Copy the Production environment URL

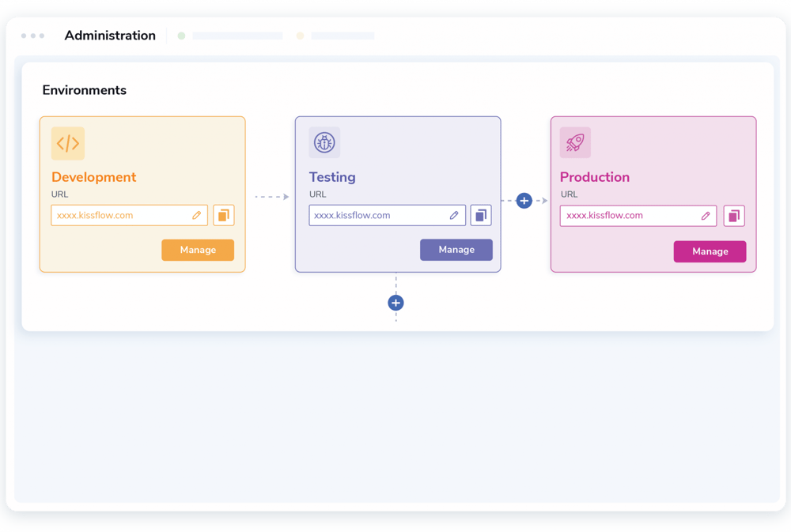[734, 216]
